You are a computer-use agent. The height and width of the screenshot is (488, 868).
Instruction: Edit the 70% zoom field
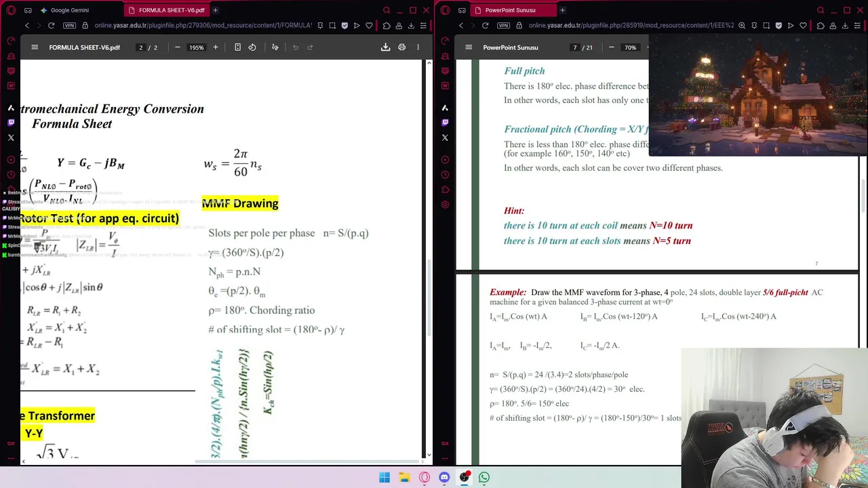click(x=631, y=47)
